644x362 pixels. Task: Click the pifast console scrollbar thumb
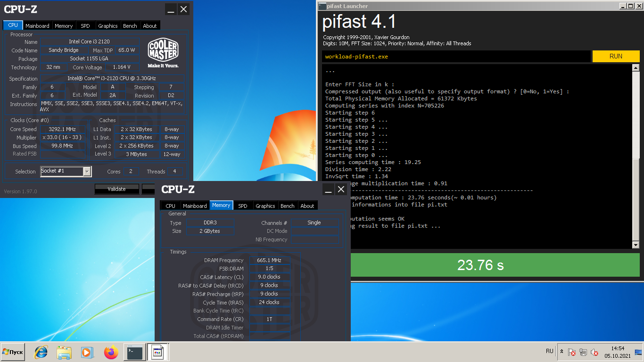[635, 200]
